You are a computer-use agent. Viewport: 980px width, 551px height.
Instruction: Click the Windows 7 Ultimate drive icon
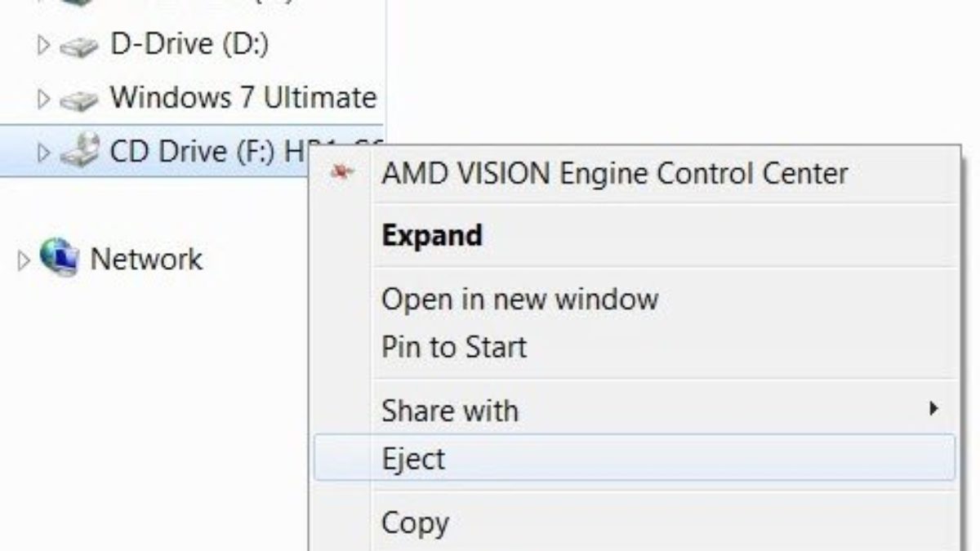click(x=78, y=100)
